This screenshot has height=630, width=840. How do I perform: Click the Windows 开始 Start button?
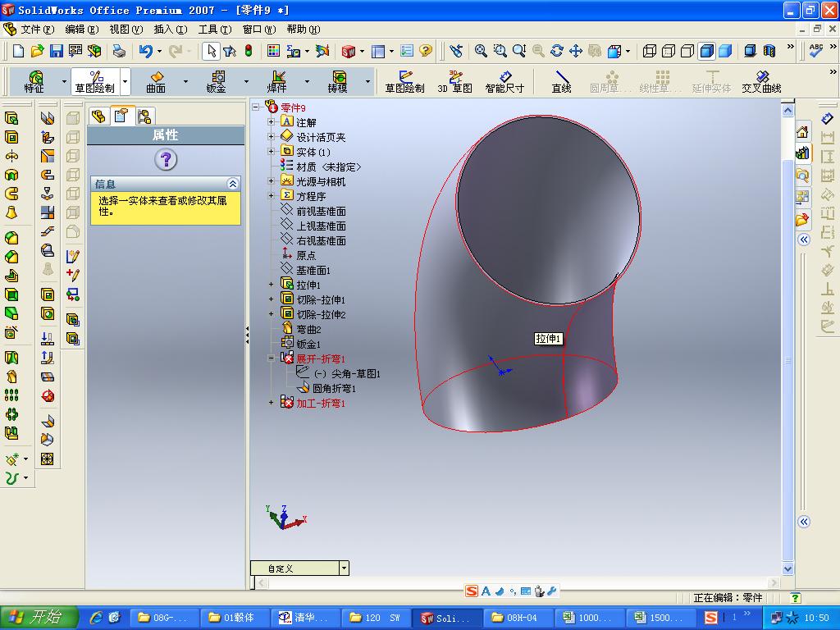(x=39, y=617)
